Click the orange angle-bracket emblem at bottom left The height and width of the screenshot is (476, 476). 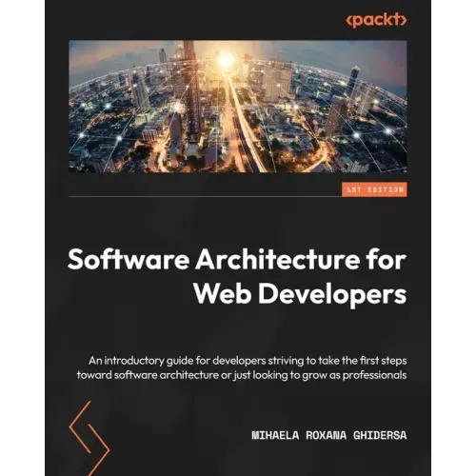click(89, 438)
